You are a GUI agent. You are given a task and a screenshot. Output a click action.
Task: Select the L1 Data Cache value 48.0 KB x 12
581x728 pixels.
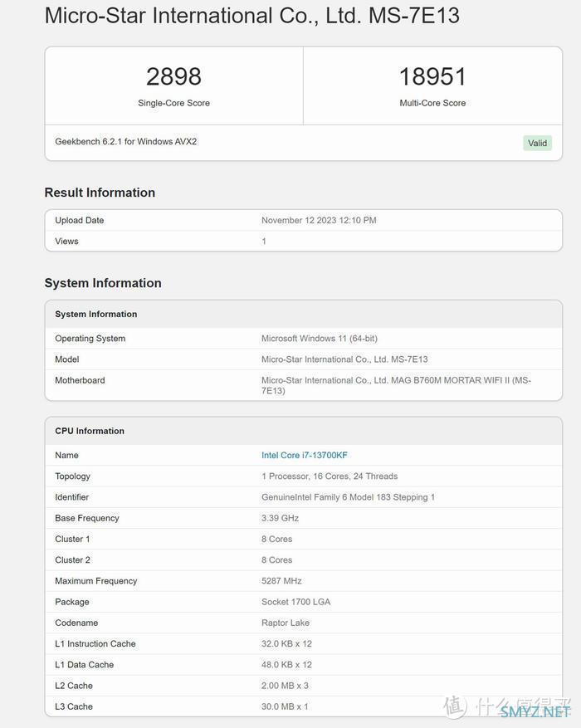click(x=286, y=664)
